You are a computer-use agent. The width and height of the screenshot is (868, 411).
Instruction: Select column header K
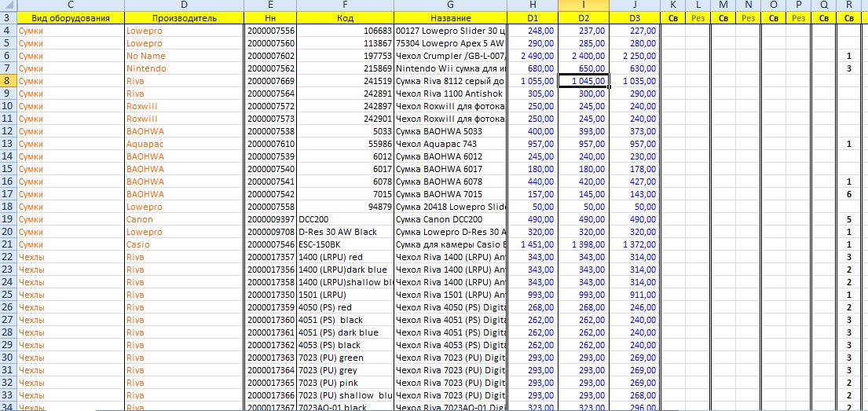(672, 5)
